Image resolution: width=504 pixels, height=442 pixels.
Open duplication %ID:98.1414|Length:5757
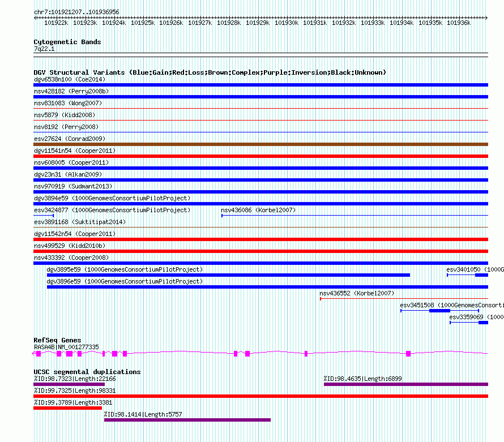[143, 415]
